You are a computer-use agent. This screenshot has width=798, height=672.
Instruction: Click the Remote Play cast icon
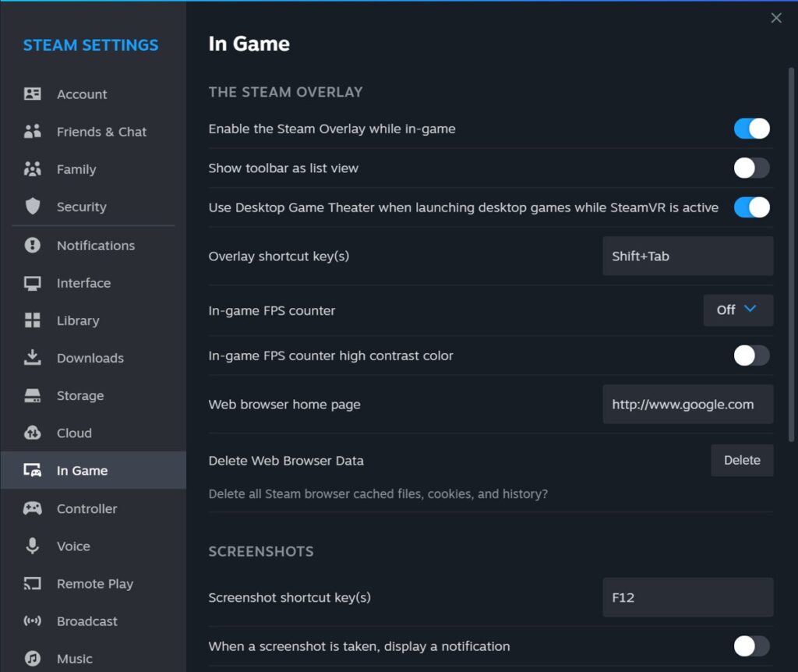pyautogui.click(x=33, y=583)
